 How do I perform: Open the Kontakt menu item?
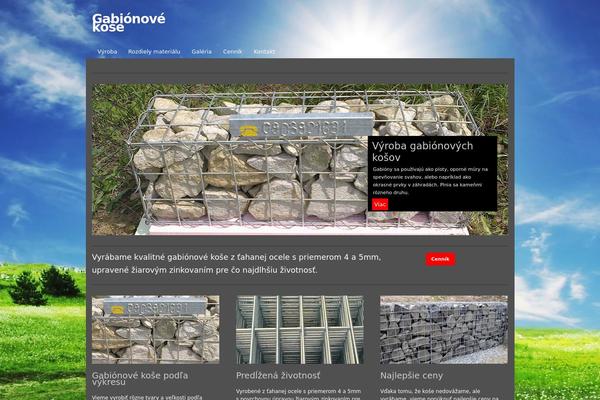point(264,52)
